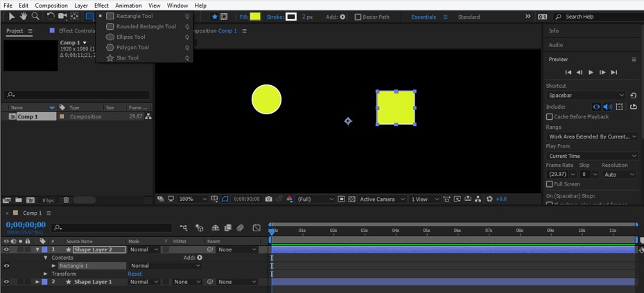Pick Ellipse Tool from the shape list
Image resolution: width=644 pixels, height=293 pixels.
[x=130, y=37]
